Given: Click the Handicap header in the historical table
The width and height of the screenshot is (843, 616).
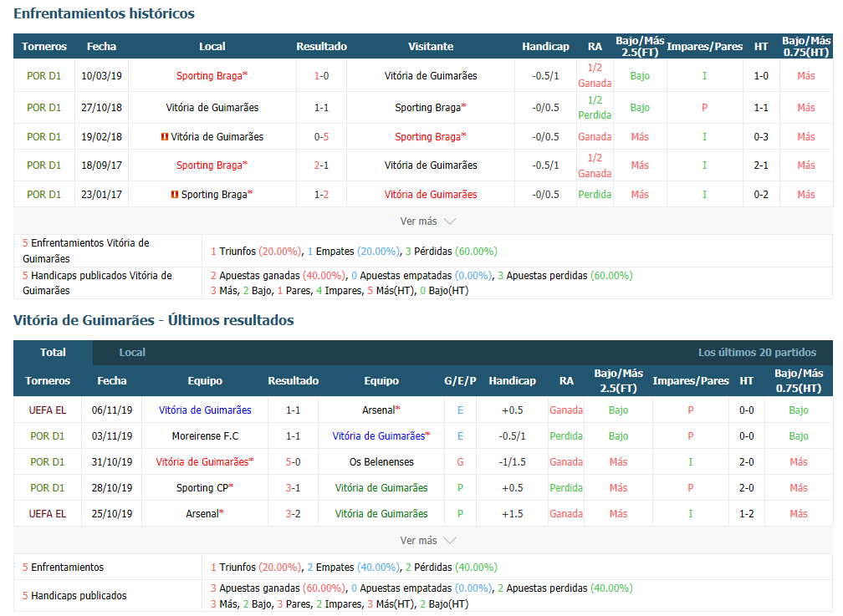Looking at the screenshot, I should 545,47.
